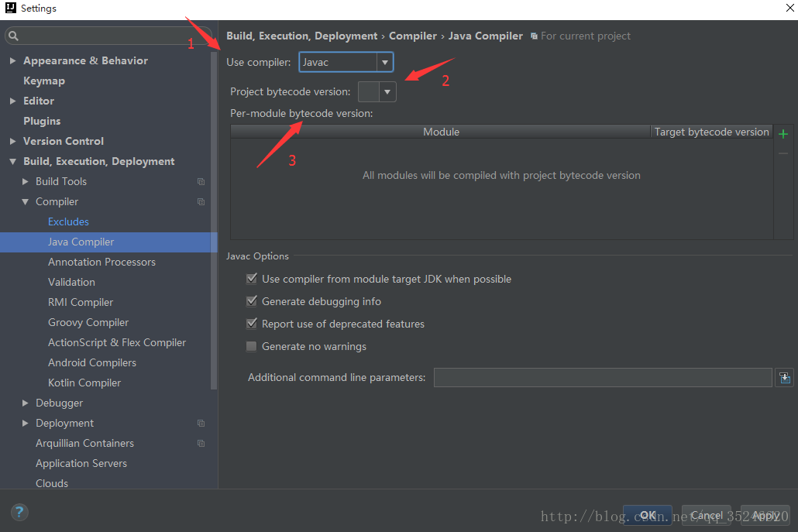Screen dimensions: 798x532
Task: Click the reset icon beside the Compiler tree item
Action: point(201,201)
